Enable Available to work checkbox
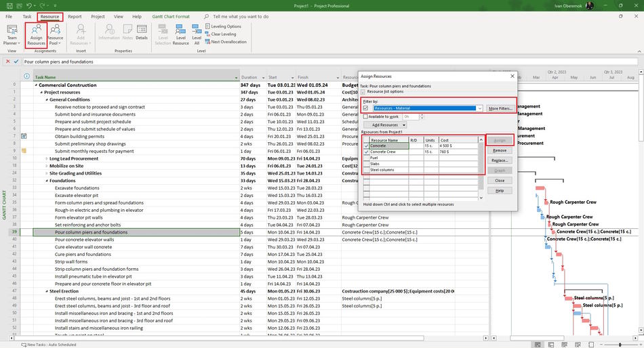Screen dimensions: 644x348 click(x=365, y=116)
